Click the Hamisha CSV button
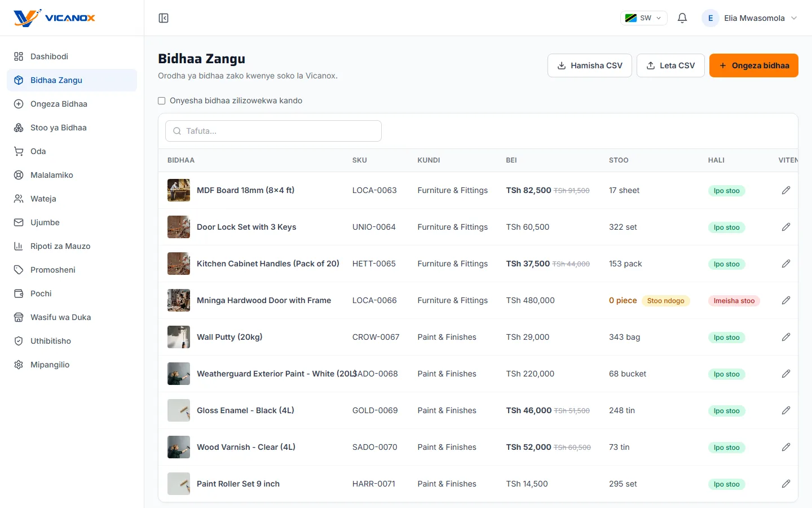Image resolution: width=812 pixels, height=508 pixels. (590, 65)
